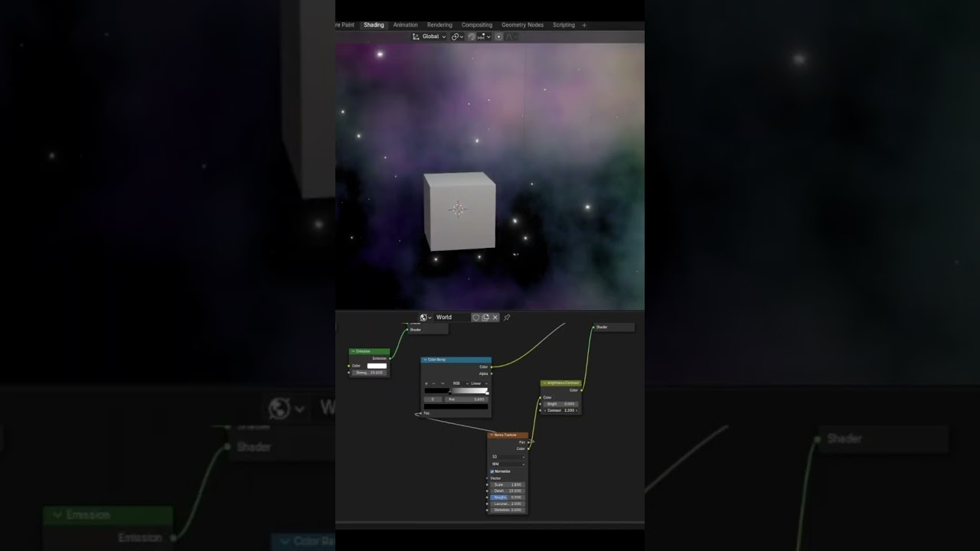Image resolution: width=980 pixels, height=551 pixels.
Task: Open the fBM noise type dropdown
Action: tap(508, 464)
